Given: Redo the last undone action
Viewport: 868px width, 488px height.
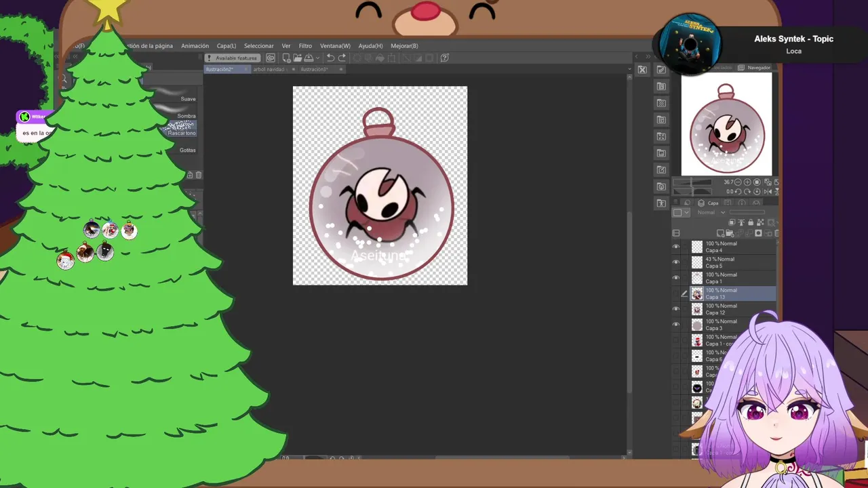Looking at the screenshot, I should coord(342,58).
